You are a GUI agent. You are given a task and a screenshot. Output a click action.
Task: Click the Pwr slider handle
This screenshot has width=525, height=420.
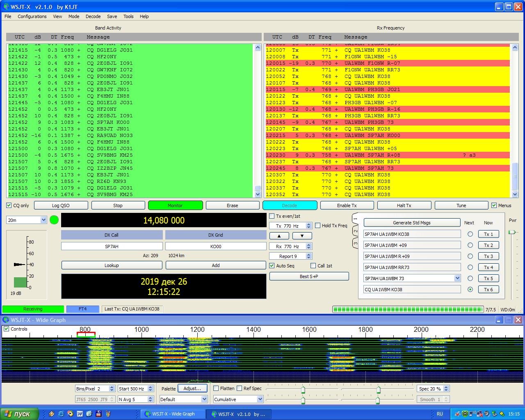511,232
